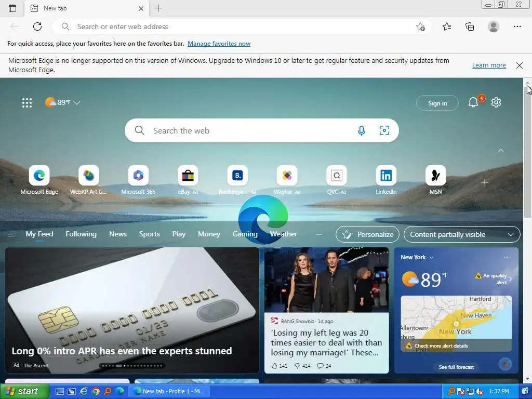Screen dimensions: 532x399
Task: Like the BANG Showbiz article
Action: tap(279, 366)
